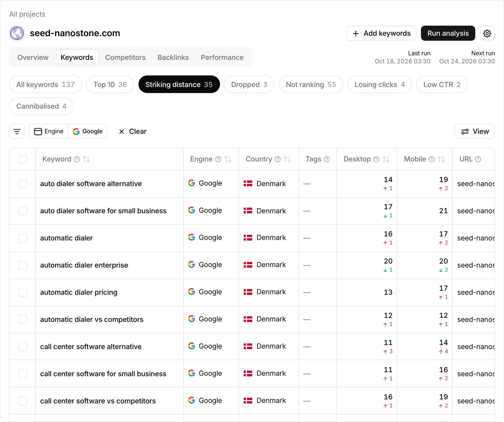
Task: Click the seed-nanostone.com globe icon
Action: 17,33
